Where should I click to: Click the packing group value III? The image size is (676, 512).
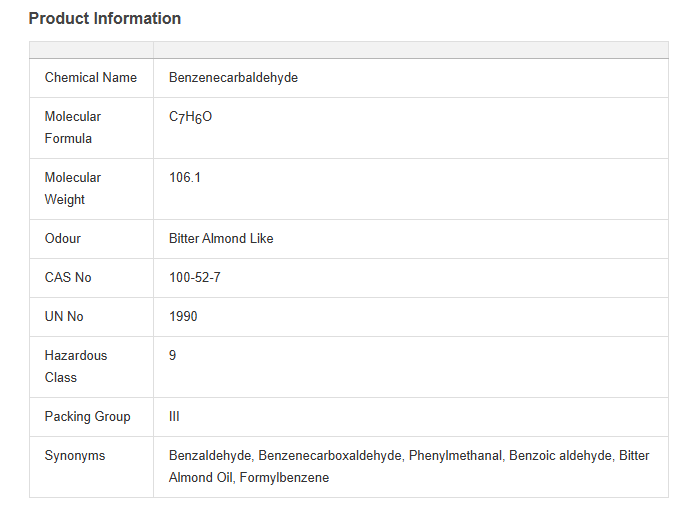tap(175, 417)
